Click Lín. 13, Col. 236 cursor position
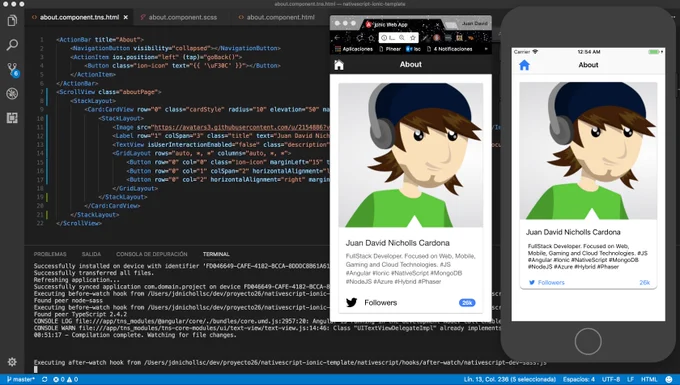This screenshot has width=680, height=385. coord(510,379)
